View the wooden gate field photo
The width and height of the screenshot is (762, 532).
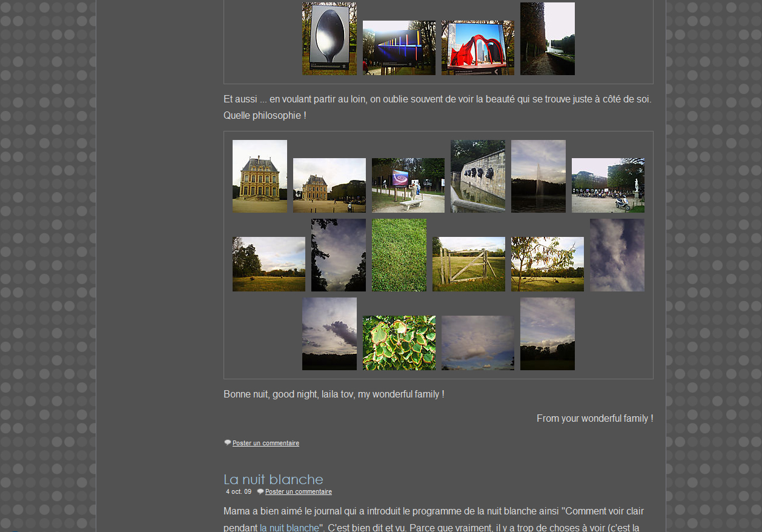[468, 264]
